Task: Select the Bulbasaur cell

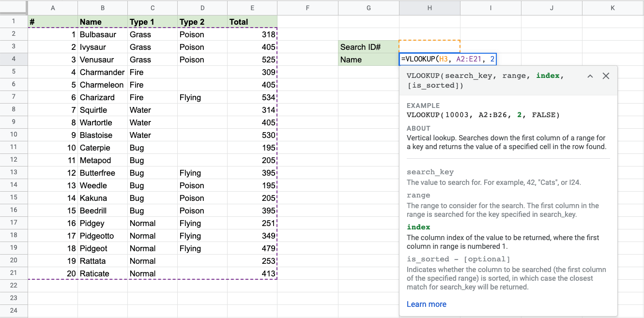Action: pos(102,34)
